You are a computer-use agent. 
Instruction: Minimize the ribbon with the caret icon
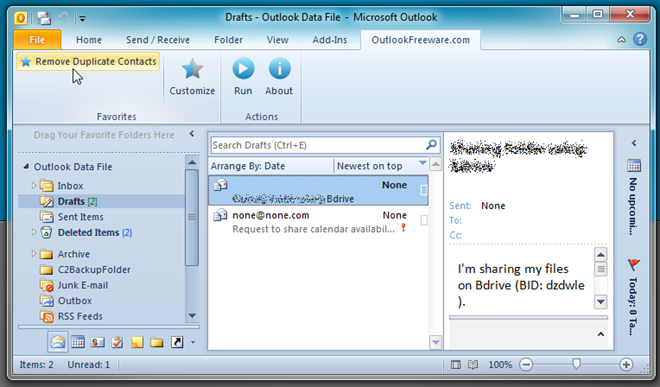pyautogui.click(x=621, y=40)
